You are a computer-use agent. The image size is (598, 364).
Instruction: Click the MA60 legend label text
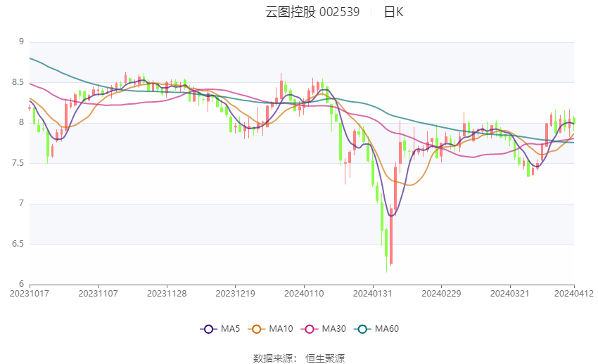pyautogui.click(x=387, y=329)
